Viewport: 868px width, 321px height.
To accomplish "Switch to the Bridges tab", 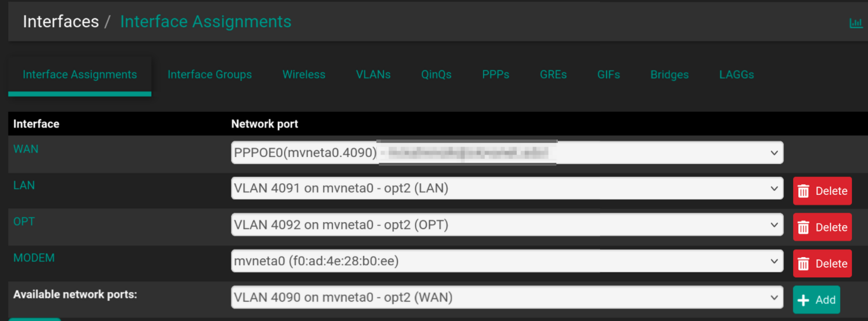I will click(670, 74).
